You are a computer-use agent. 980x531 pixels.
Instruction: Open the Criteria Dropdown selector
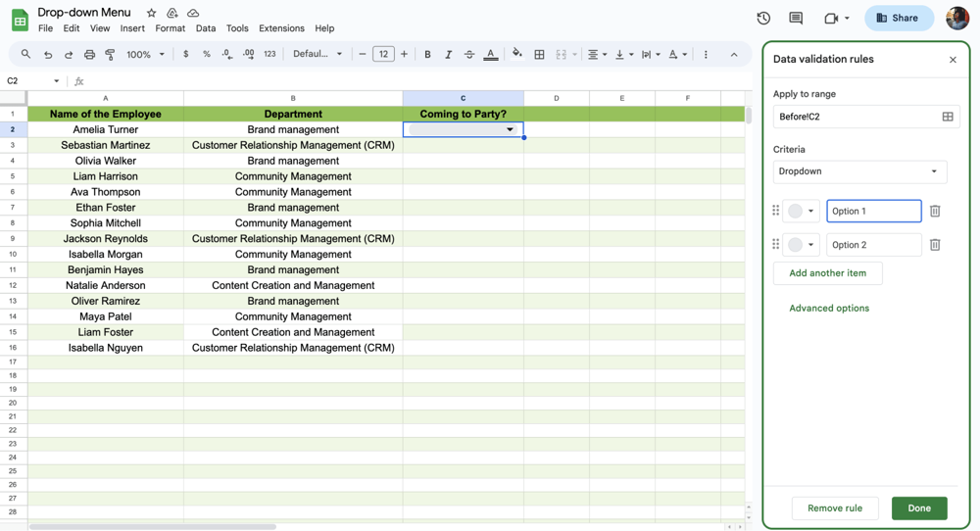click(860, 171)
